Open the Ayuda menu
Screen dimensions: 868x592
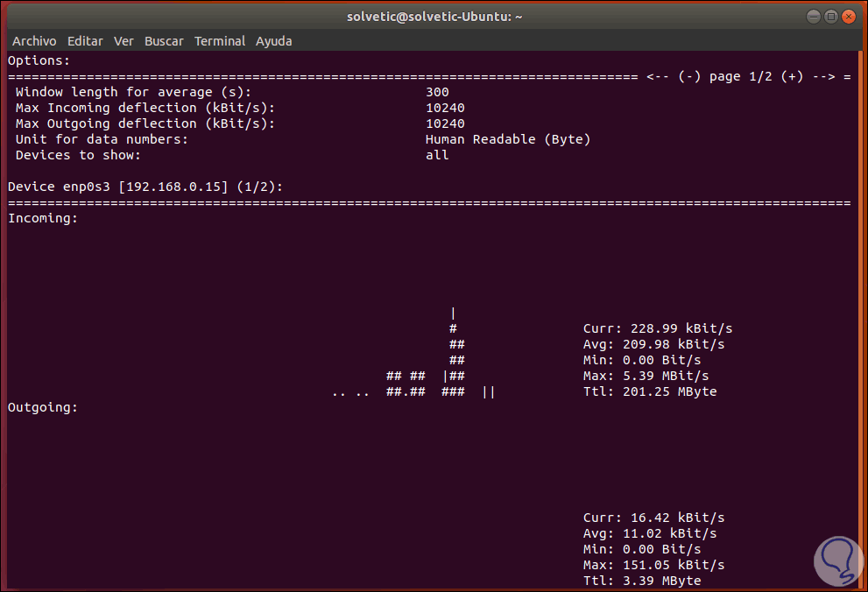pos(273,41)
